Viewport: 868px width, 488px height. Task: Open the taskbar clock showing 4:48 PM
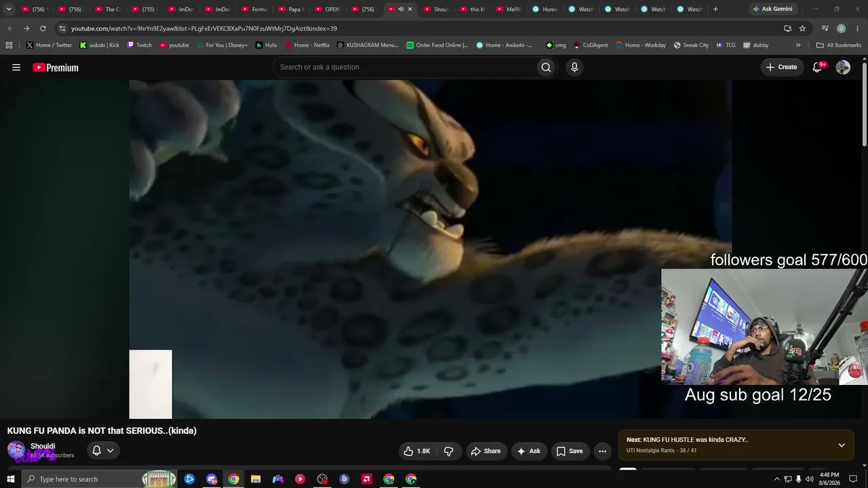829,479
